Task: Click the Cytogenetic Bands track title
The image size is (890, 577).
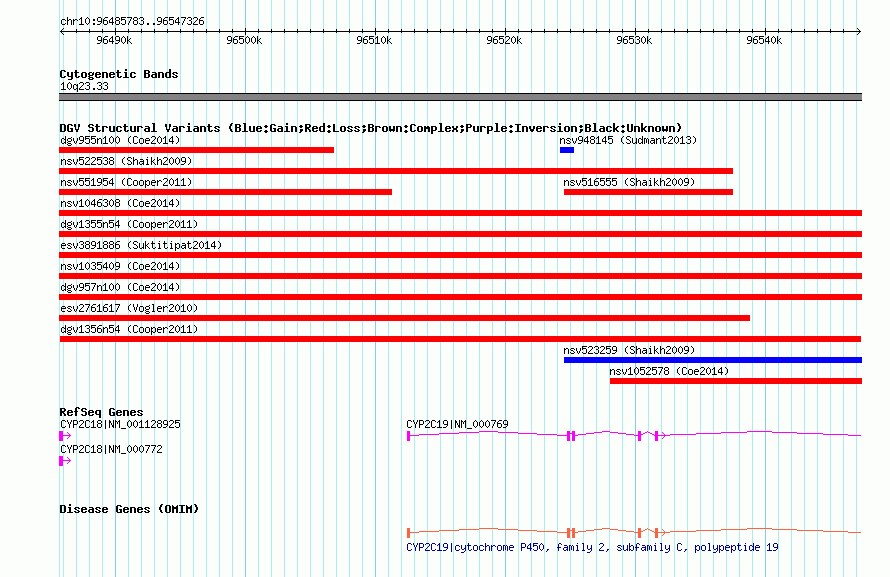Action: click(x=119, y=74)
